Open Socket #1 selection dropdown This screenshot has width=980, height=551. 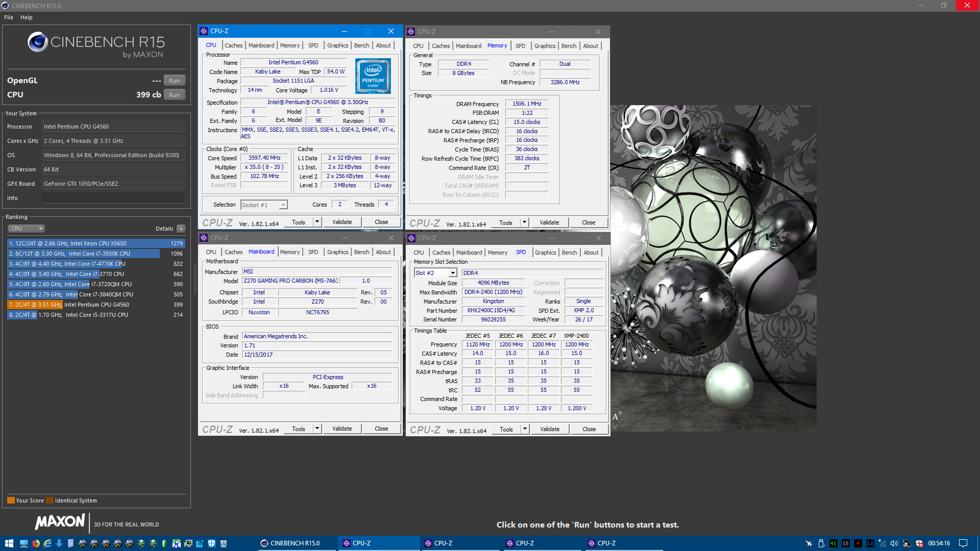click(264, 205)
